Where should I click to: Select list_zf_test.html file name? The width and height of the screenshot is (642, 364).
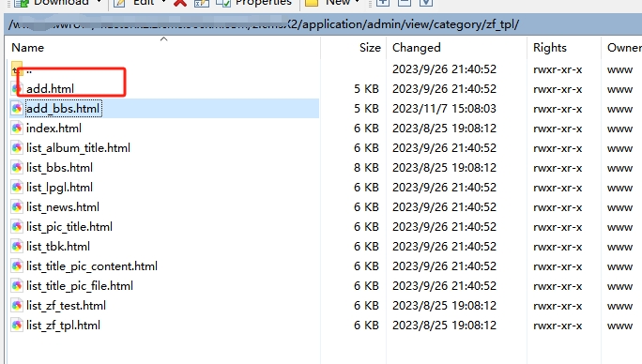point(66,306)
